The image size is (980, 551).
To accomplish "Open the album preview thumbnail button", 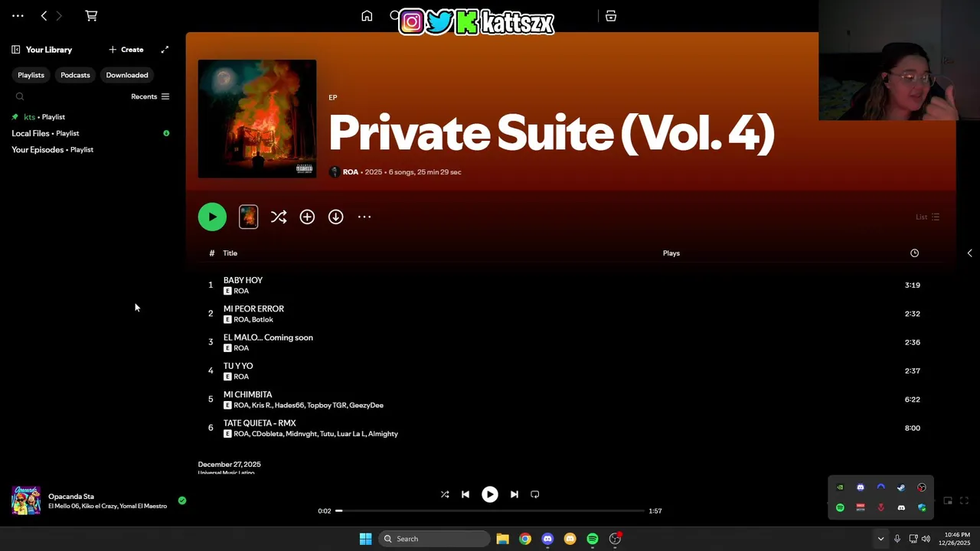I will pyautogui.click(x=248, y=217).
